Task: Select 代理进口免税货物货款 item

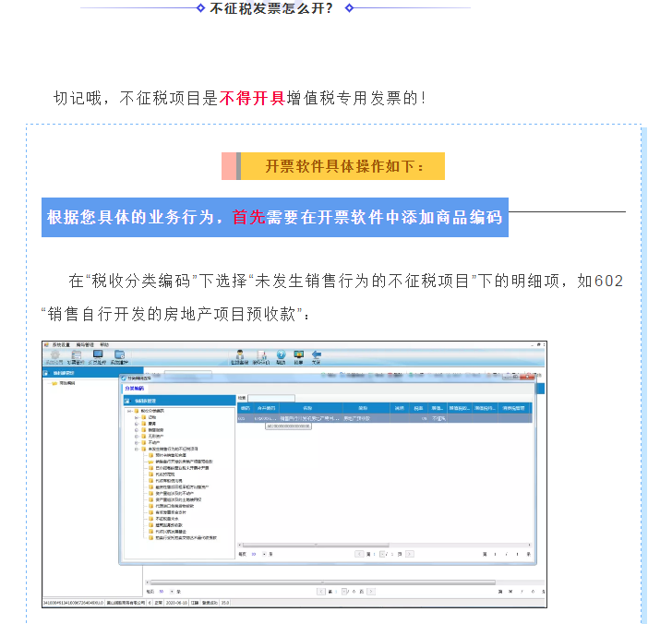Action: (174, 506)
